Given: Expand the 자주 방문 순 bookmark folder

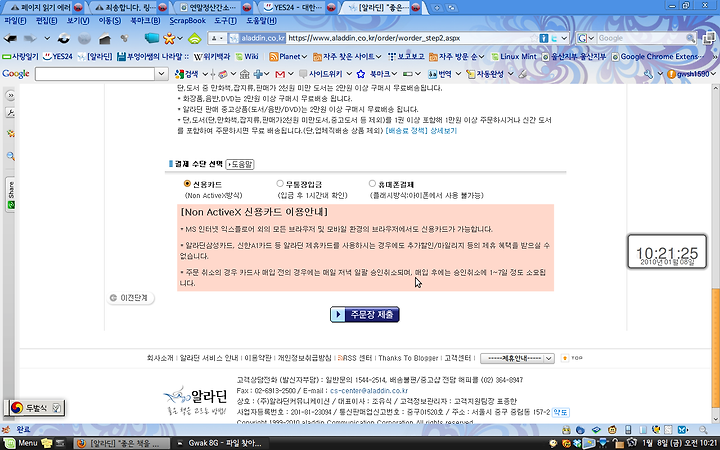Looking at the screenshot, I should (x=456, y=56).
